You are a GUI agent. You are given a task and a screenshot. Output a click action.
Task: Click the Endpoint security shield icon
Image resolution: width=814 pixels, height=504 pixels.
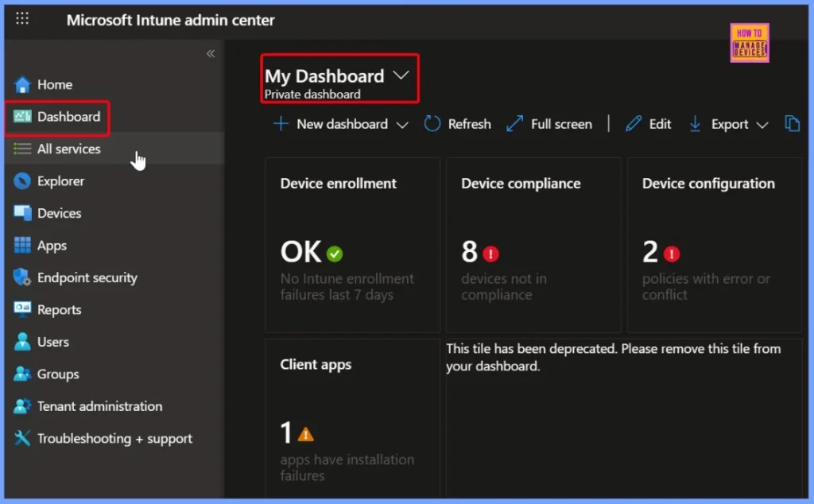coord(21,277)
